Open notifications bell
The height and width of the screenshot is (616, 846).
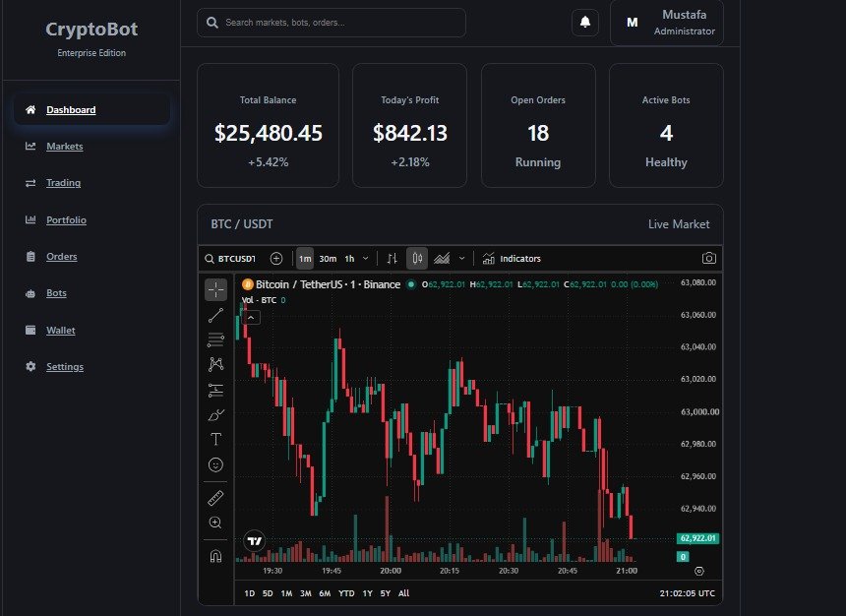[x=585, y=22]
